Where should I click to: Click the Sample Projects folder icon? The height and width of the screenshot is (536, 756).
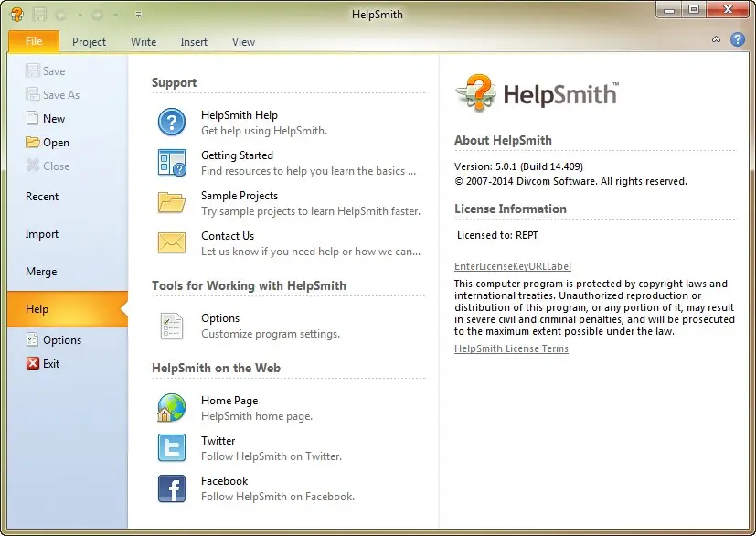tap(172, 202)
